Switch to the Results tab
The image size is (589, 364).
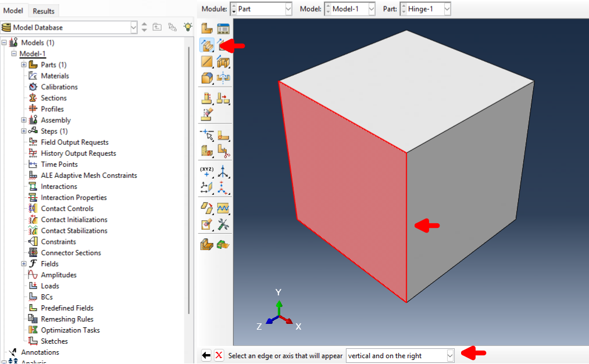44,11
